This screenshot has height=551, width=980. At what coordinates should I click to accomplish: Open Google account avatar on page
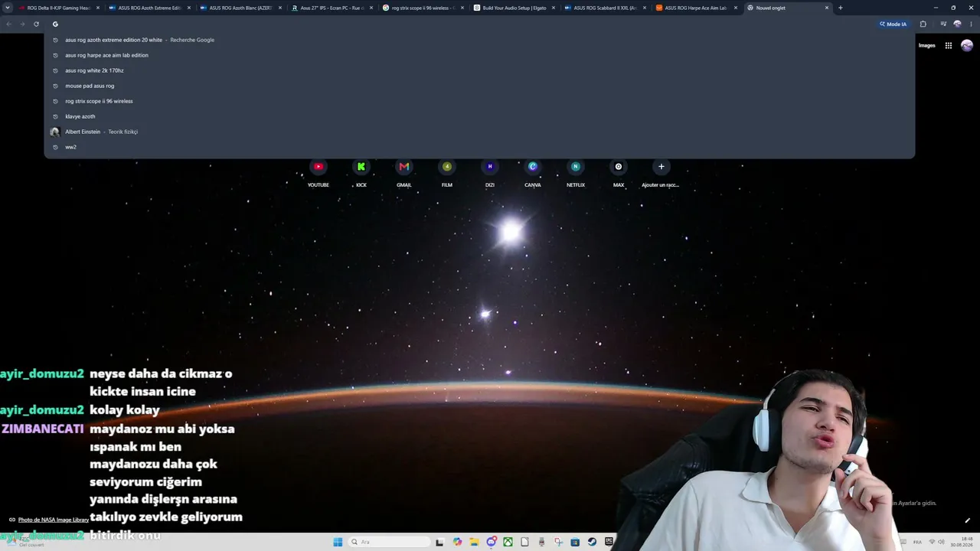coord(967,45)
